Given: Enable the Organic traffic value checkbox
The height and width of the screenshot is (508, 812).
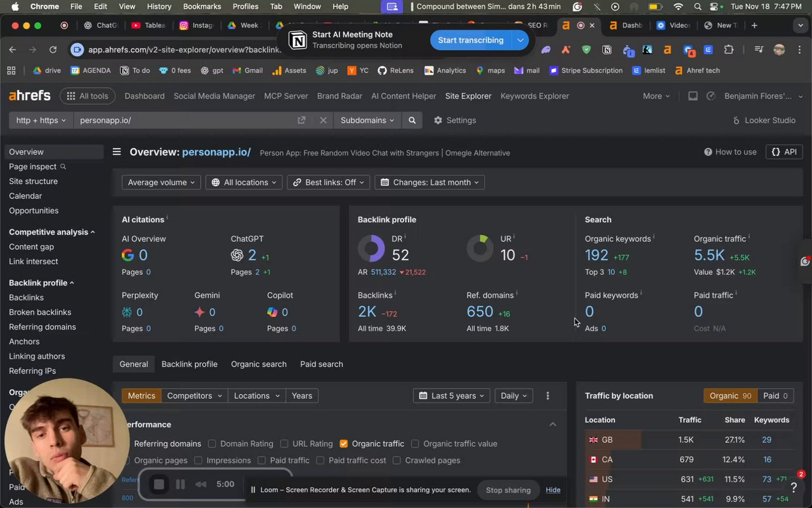Looking at the screenshot, I should pyautogui.click(x=415, y=444).
